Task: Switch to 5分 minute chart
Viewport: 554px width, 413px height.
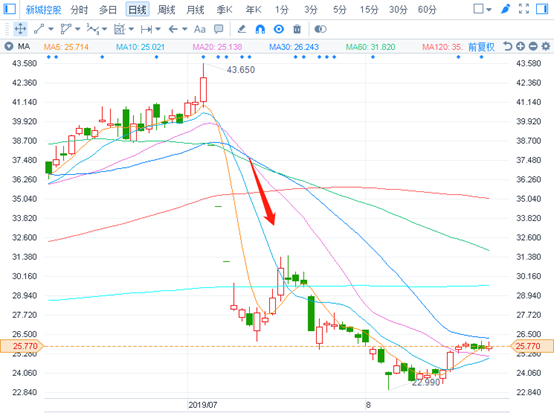Action: click(340, 10)
